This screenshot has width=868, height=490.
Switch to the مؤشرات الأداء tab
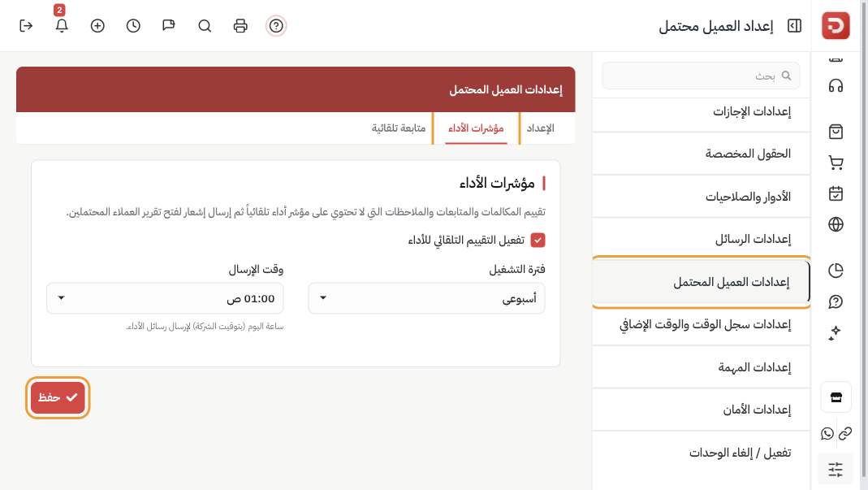(476, 128)
